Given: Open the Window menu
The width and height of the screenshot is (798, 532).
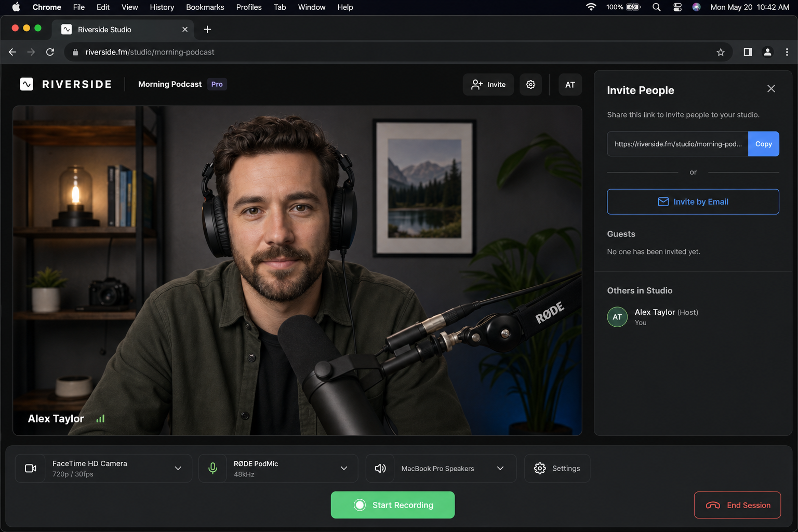Looking at the screenshot, I should [x=312, y=7].
